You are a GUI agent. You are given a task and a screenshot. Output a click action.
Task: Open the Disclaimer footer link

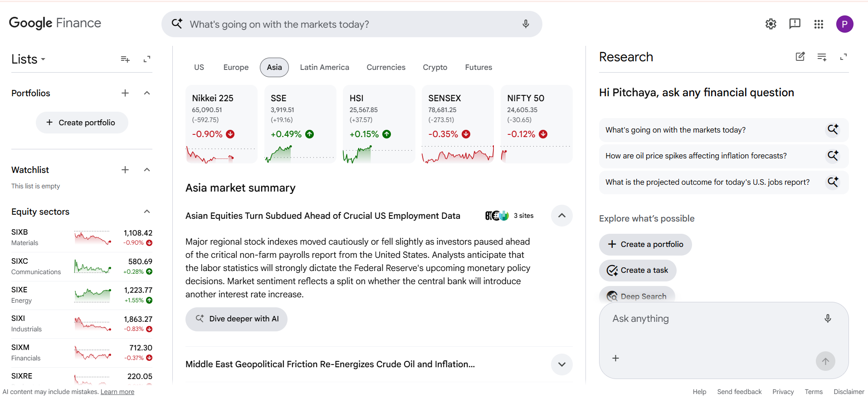(x=849, y=392)
